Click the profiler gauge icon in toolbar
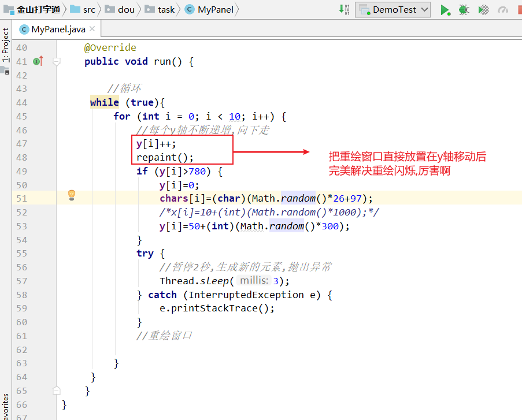522x420 pixels. point(503,10)
